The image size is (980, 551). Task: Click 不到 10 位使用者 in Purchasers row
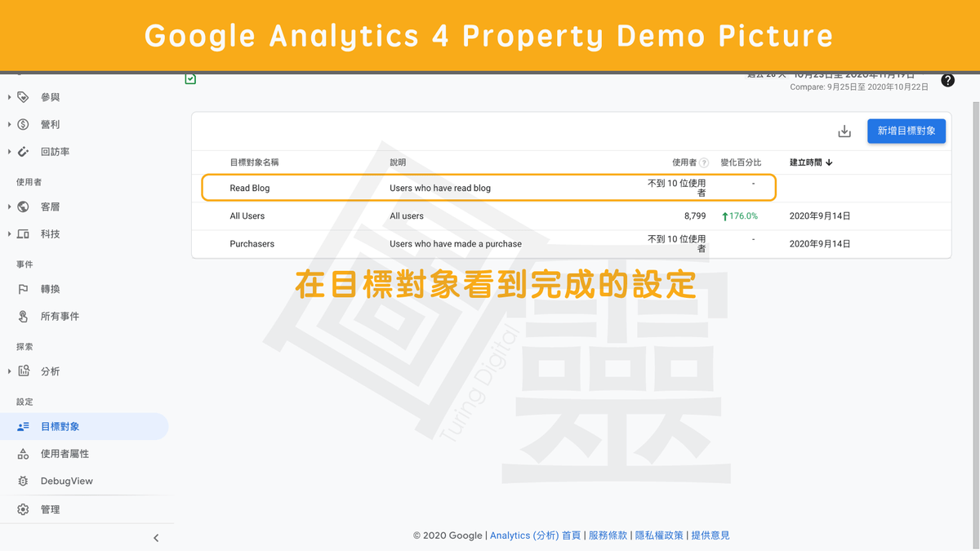[x=676, y=243]
